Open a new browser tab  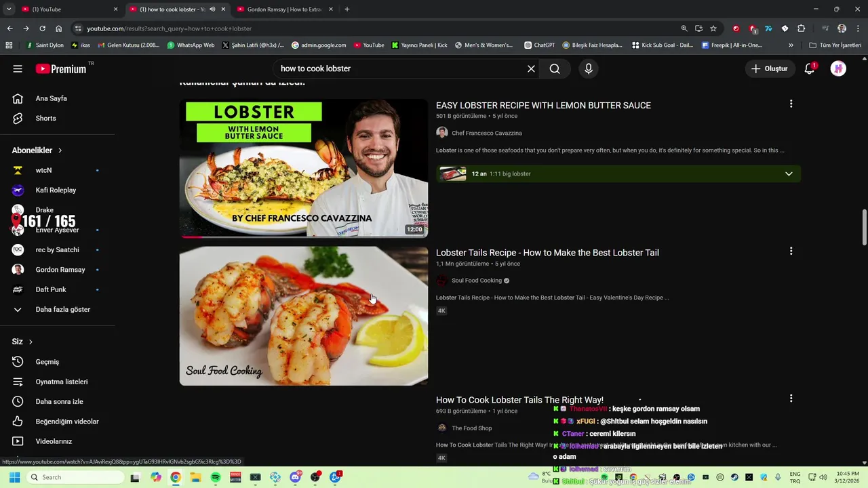347,9
